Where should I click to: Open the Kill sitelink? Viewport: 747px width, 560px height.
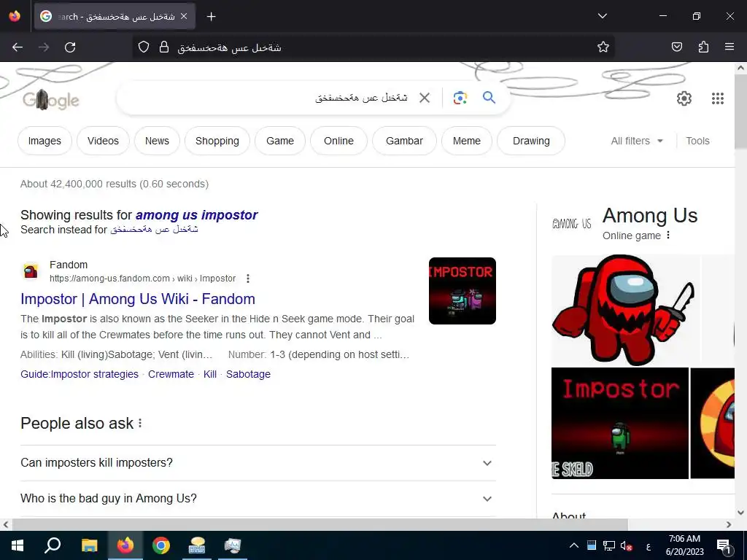point(210,374)
